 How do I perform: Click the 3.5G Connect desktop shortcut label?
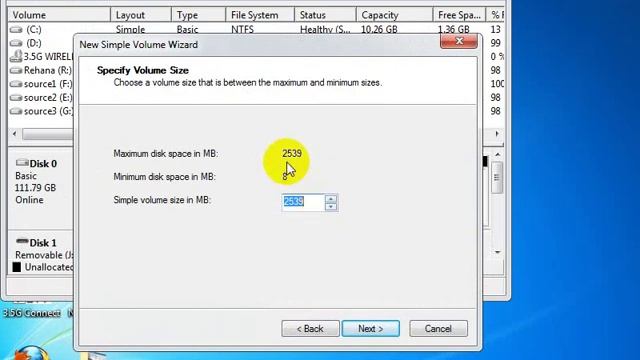pyautogui.click(x=32, y=313)
